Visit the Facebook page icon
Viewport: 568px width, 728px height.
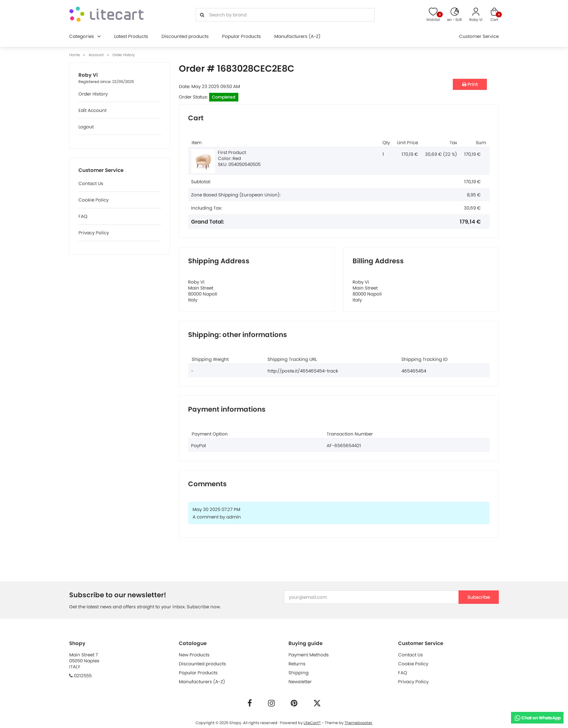tap(249, 703)
